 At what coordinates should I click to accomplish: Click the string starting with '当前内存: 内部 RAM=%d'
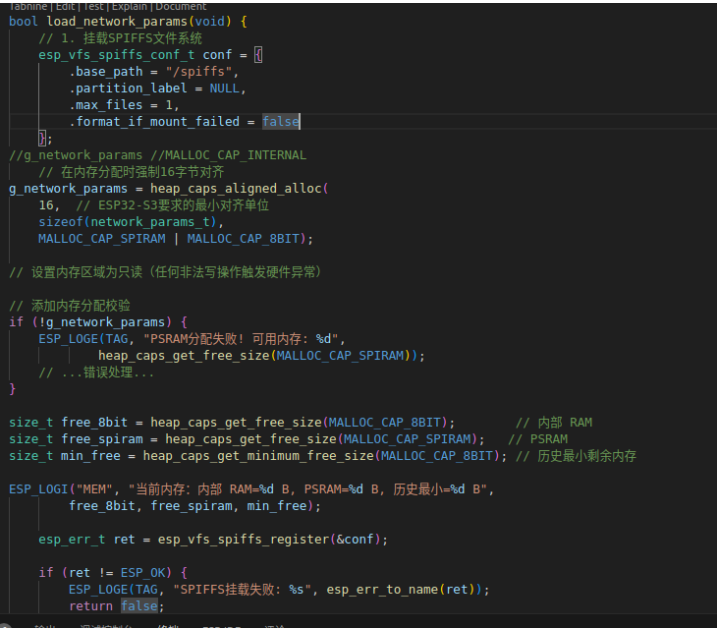point(308,489)
